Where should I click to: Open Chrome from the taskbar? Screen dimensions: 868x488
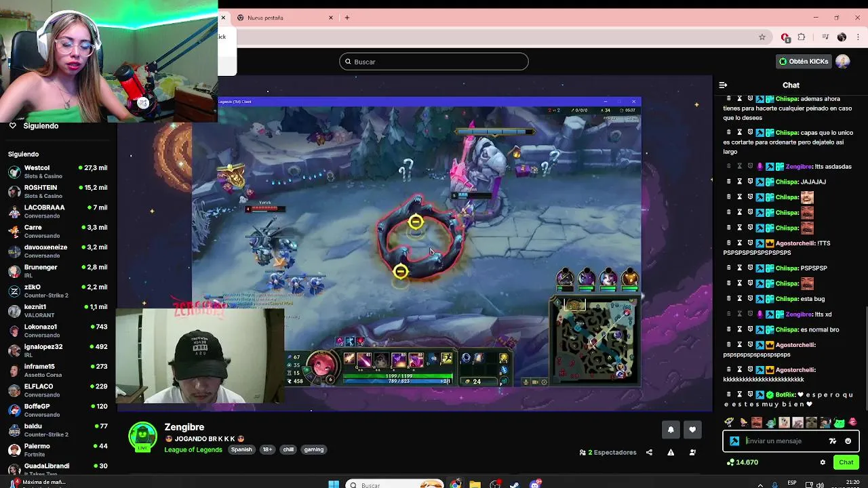455,484
